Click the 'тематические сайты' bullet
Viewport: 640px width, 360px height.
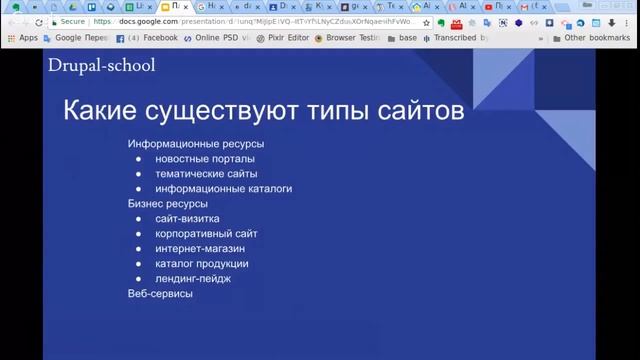point(206,174)
